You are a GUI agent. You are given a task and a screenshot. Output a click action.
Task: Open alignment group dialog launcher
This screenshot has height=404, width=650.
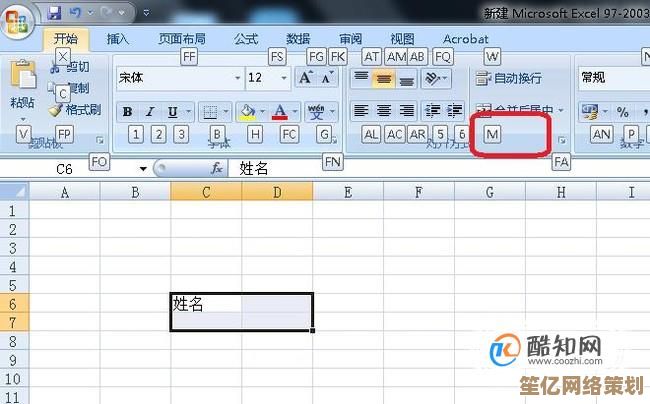(x=562, y=140)
